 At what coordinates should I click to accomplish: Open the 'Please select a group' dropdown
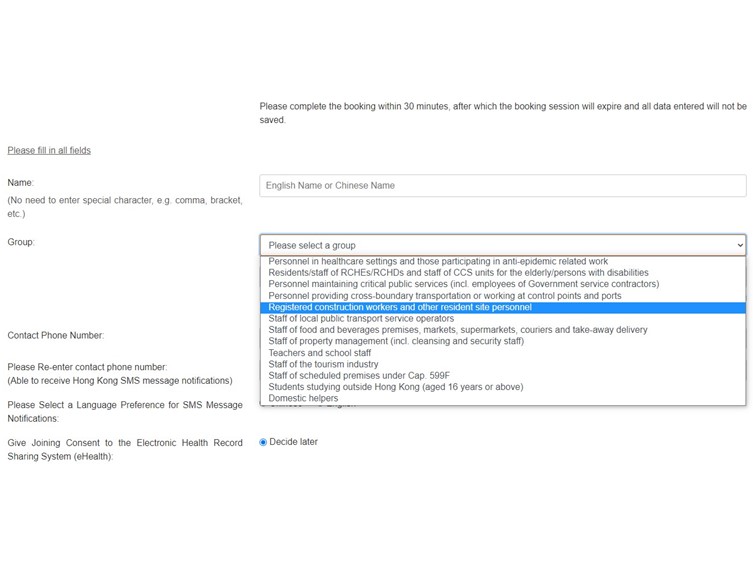(503, 245)
